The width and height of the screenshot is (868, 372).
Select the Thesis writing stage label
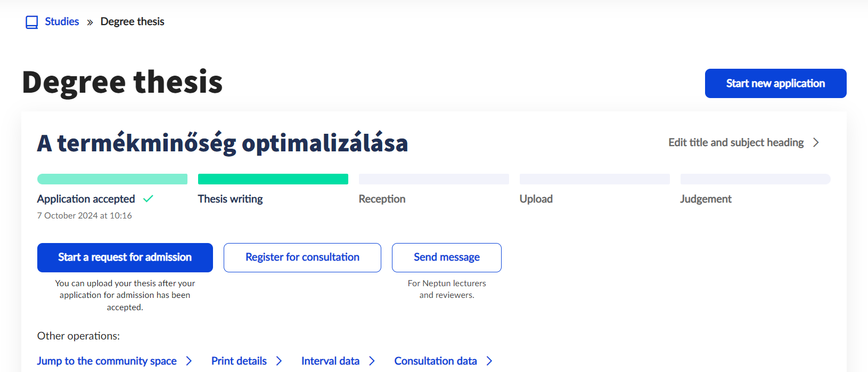(231, 199)
